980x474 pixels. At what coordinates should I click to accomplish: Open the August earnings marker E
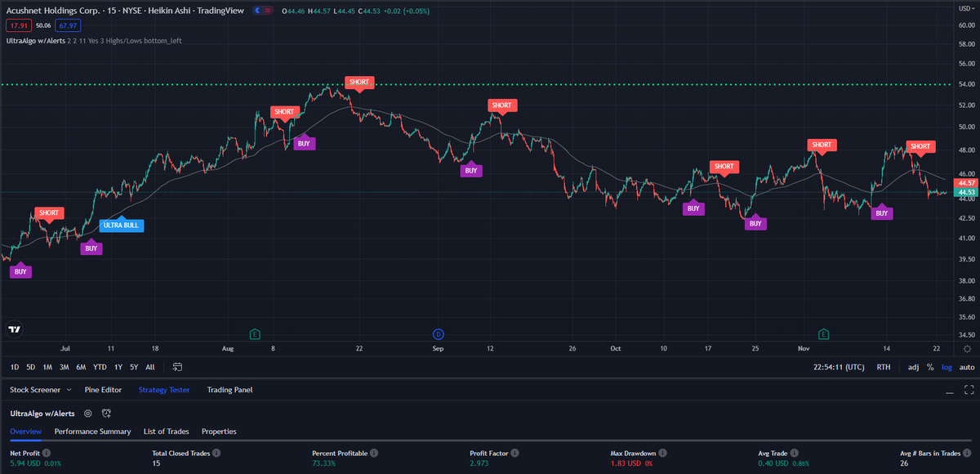point(255,333)
